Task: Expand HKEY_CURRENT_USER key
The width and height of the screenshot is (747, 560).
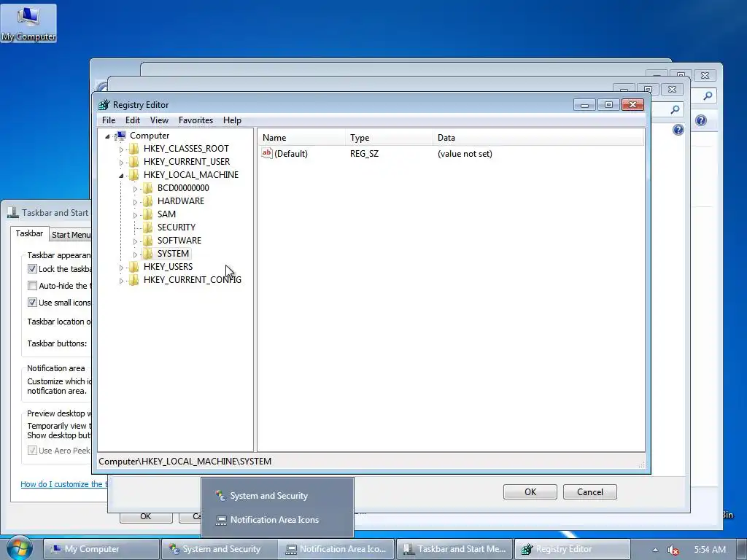Action: click(x=121, y=163)
